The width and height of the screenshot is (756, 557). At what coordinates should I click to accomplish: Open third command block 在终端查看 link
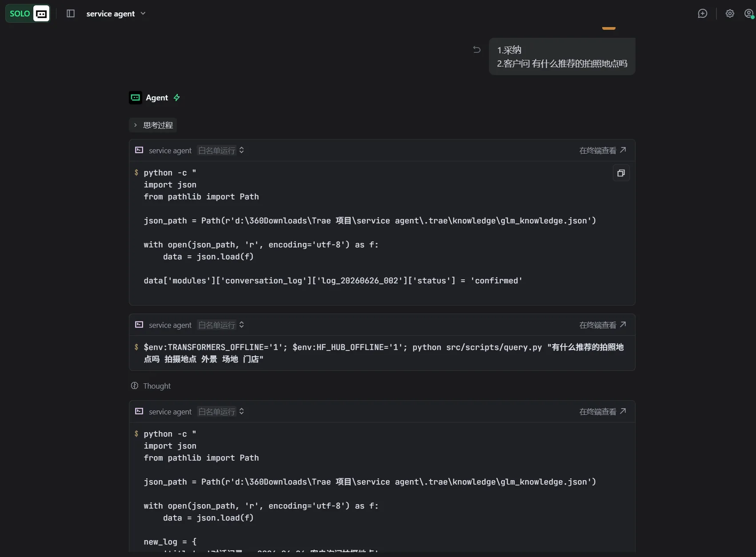pos(603,412)
